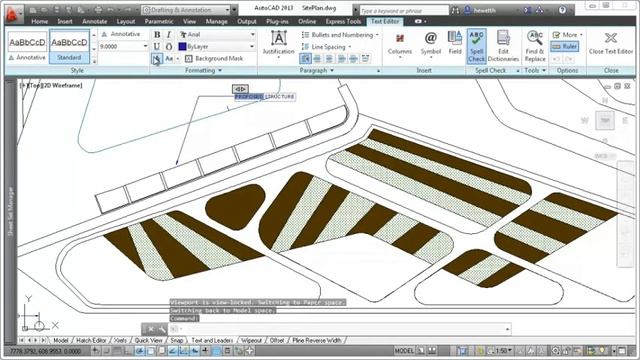Toggle Underline text formatting
Screen dimensions: 640x360
157,47
